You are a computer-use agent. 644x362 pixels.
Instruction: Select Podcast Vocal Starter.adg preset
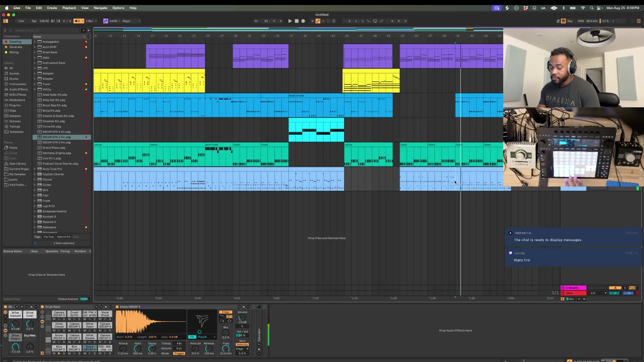[60, 163]
